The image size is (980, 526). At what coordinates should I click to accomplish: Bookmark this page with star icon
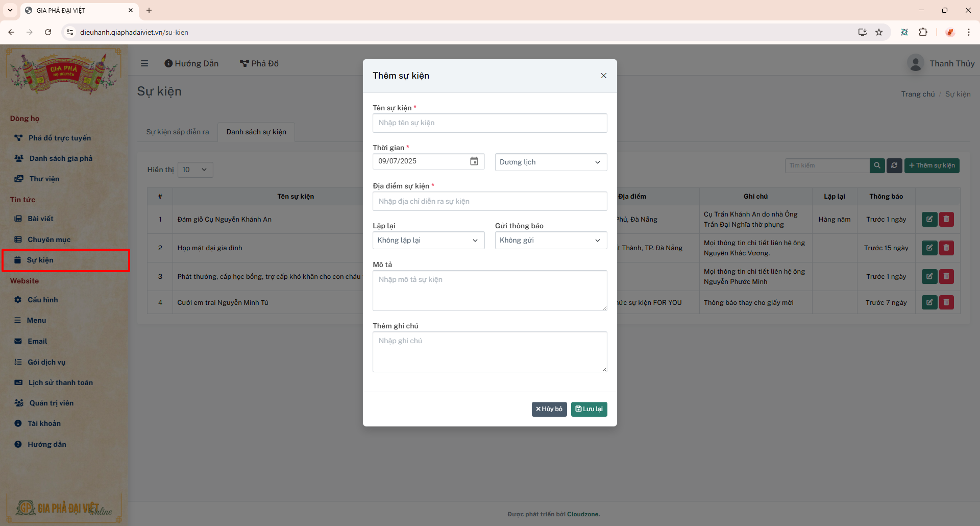(x=879, y=32)
